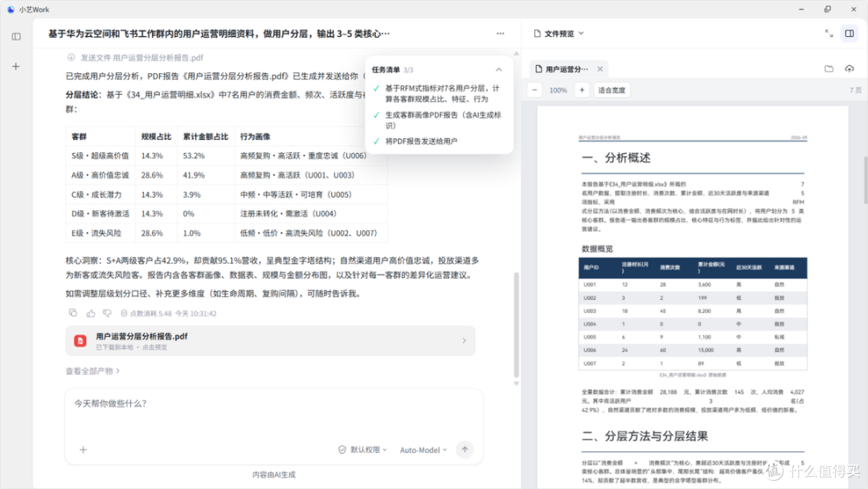Viewport: 868px width, 489px height.
Task: Click the 41.9% amount share value
Action: pos(194,175)
